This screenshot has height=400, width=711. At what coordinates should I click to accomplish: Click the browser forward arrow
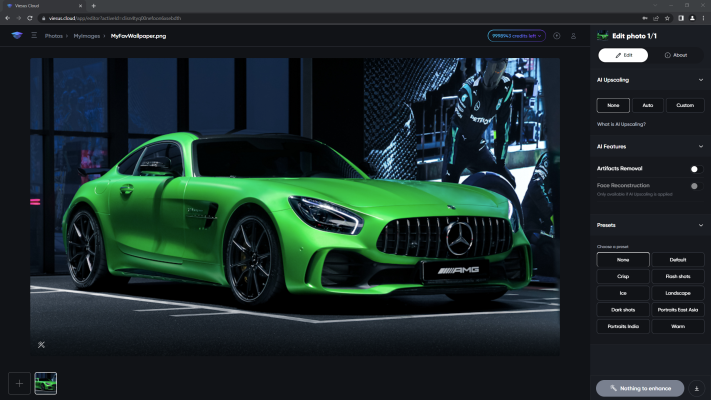19,18
